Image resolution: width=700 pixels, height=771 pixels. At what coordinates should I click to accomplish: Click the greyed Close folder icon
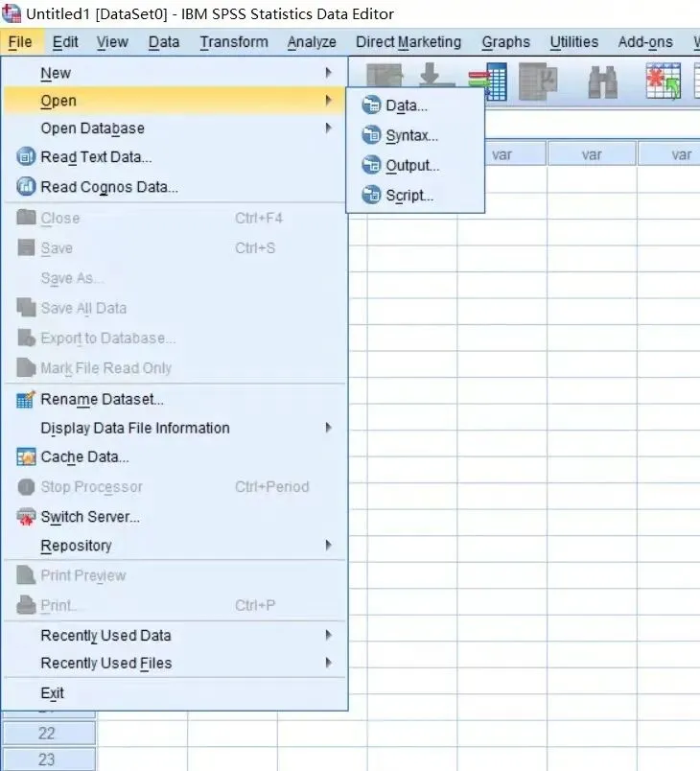(26, 218)
